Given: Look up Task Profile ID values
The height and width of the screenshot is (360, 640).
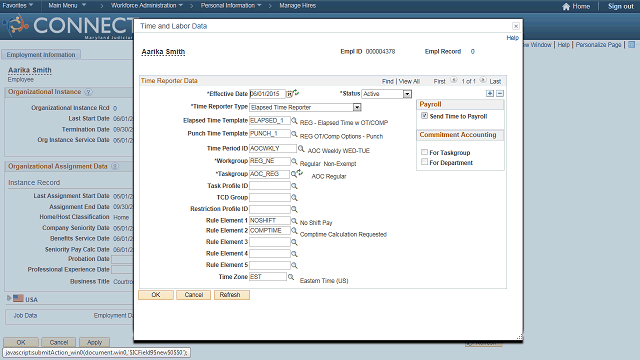Looking at the screenshot, I should [294, 186].
